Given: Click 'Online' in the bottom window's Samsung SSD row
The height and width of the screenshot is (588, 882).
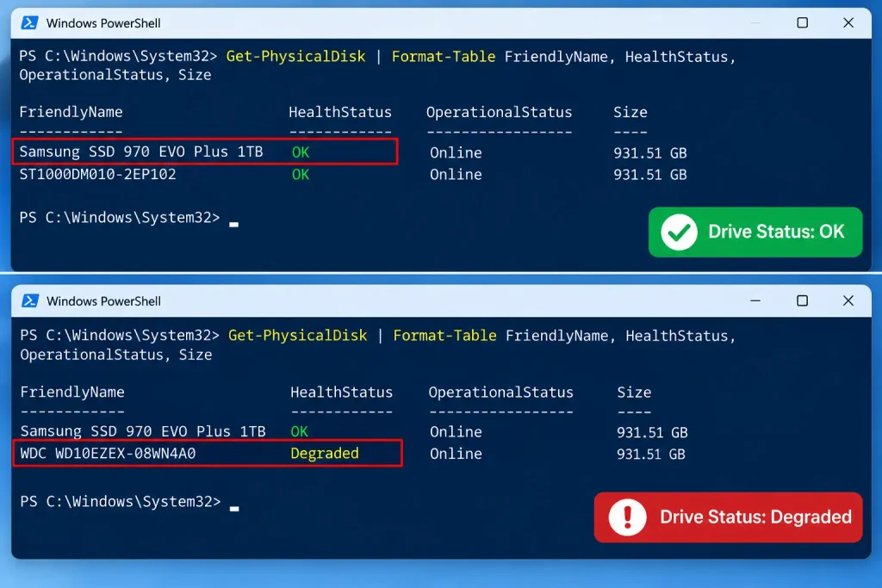Looking at the screenshot, I should [x=456, y=432].
